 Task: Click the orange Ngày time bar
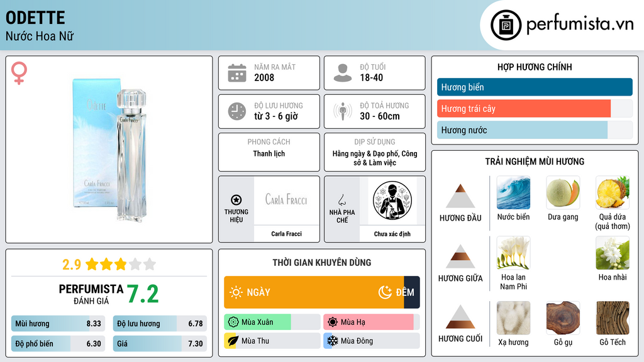(x=314, y=292)
